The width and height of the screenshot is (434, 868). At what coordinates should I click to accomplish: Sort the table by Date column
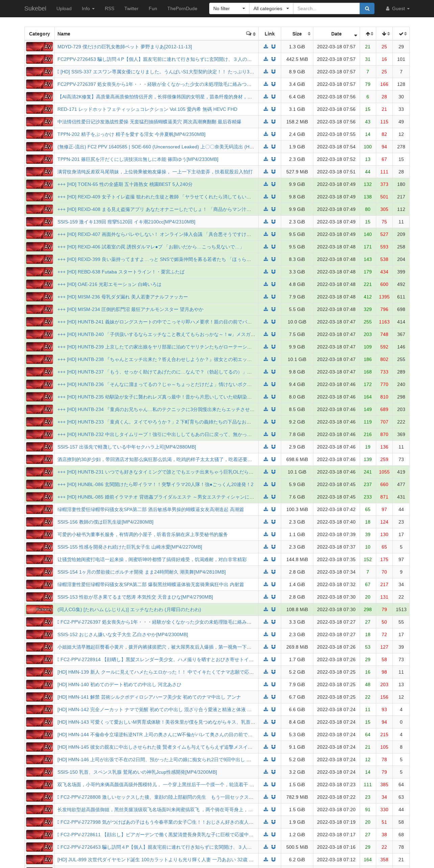336,34
